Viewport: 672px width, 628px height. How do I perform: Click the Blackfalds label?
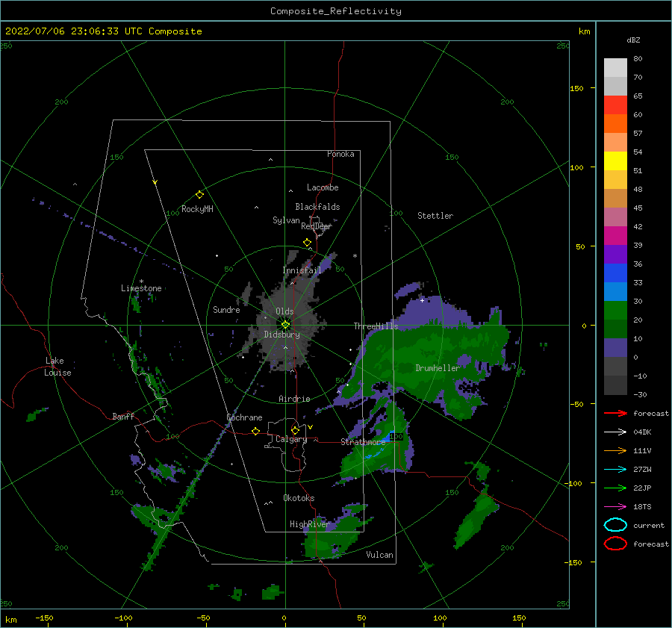317,207
